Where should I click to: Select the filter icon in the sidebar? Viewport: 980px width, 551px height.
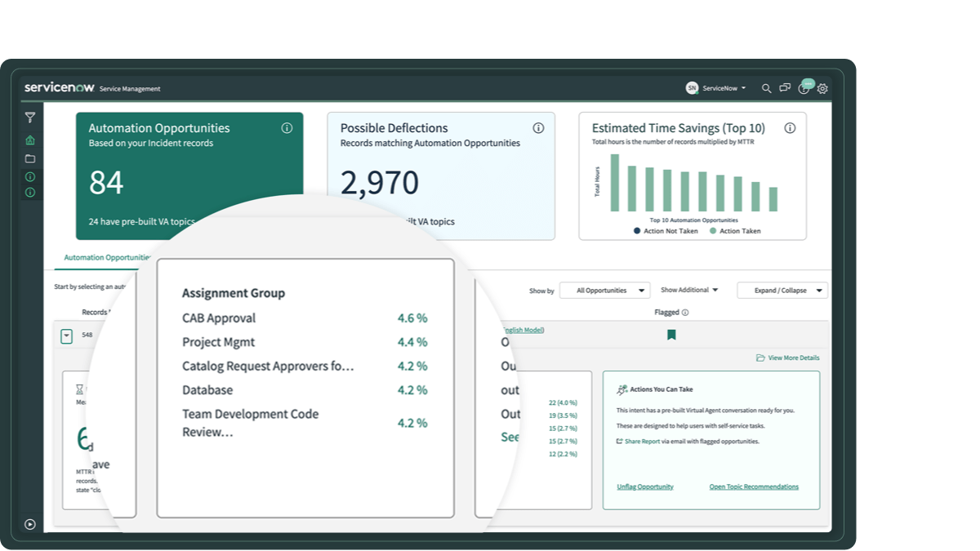tap(30, 117)
